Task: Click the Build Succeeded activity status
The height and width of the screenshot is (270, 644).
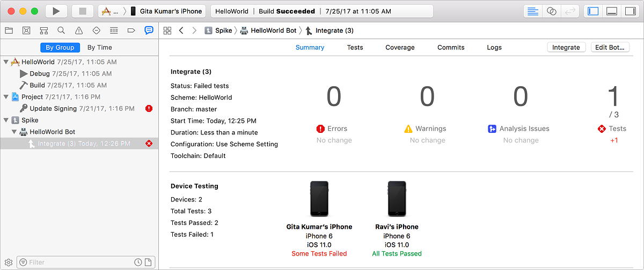Action: tap(321, 11)
